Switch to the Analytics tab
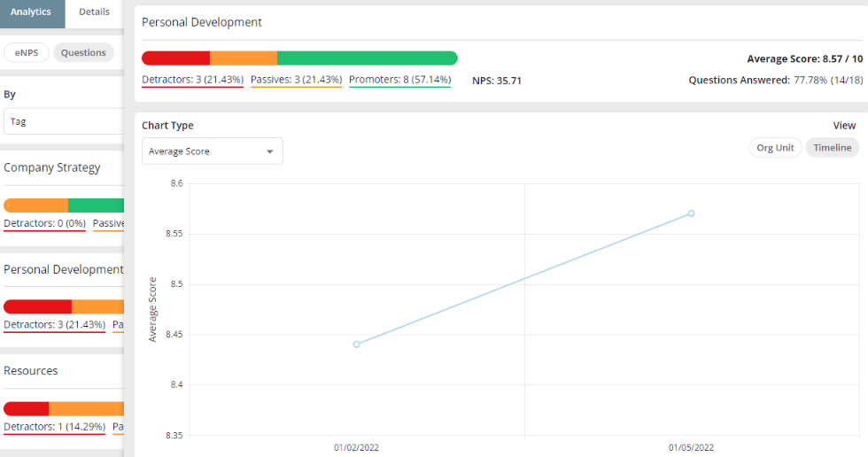The image size is (868, 457). [x=32, y=12]
